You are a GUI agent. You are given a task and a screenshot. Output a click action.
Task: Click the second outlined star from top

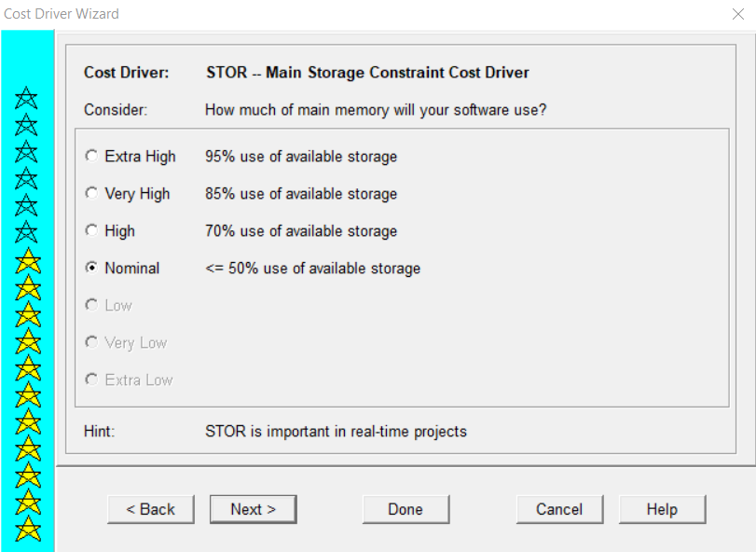coord(26,125)
